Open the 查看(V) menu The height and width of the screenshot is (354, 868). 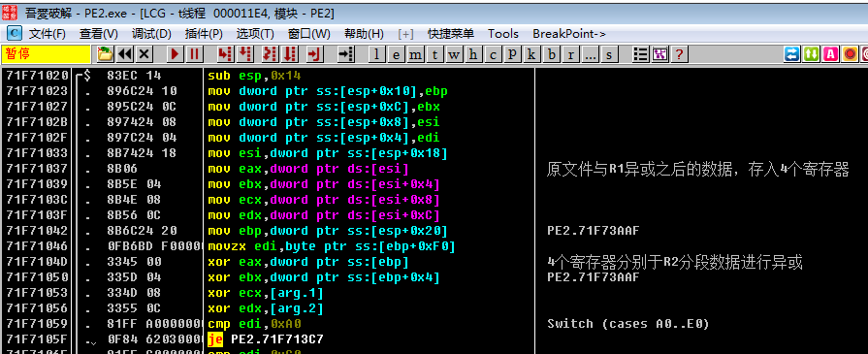click(x=99, y=34)
